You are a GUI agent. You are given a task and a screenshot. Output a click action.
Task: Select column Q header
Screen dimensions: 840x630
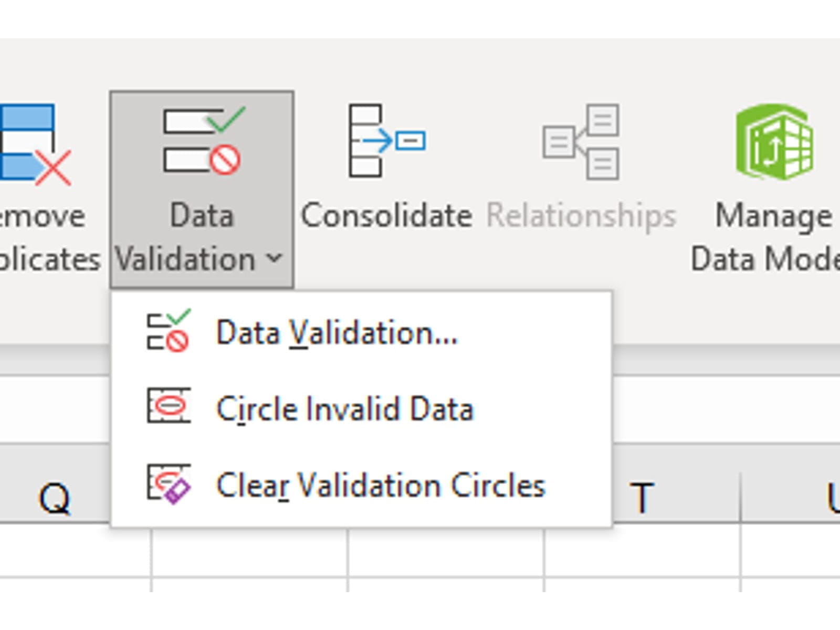(54, 497)
